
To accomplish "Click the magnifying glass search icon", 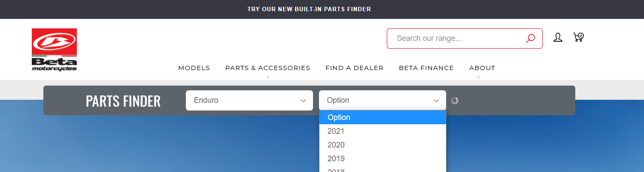I will coord(530,38).
